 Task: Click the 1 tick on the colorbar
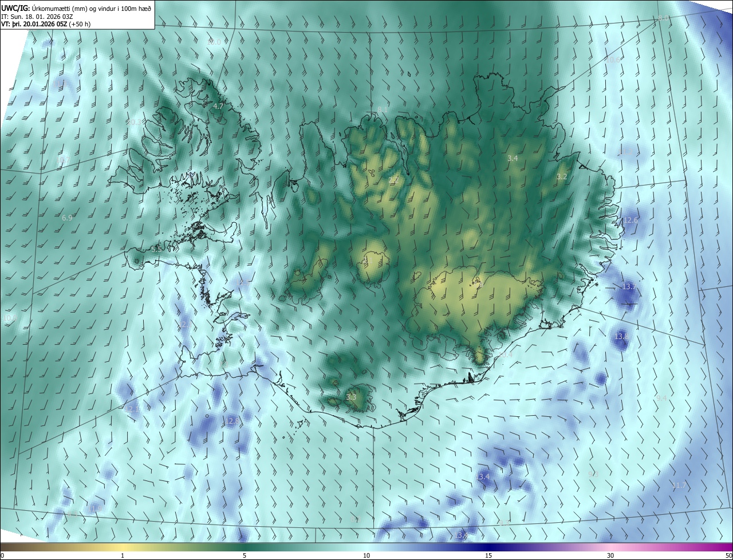tap(123, 555)
